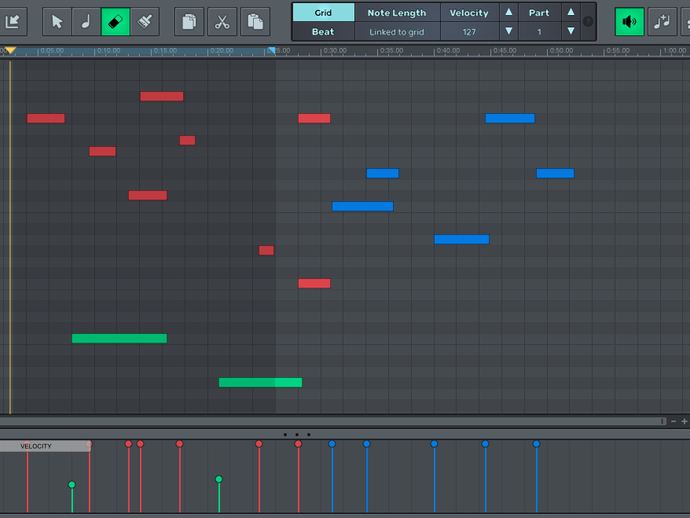This screenshot has width=690, height=518.
Task: Toggle the green speaker note preview
Action: click(x=629, y=21)
